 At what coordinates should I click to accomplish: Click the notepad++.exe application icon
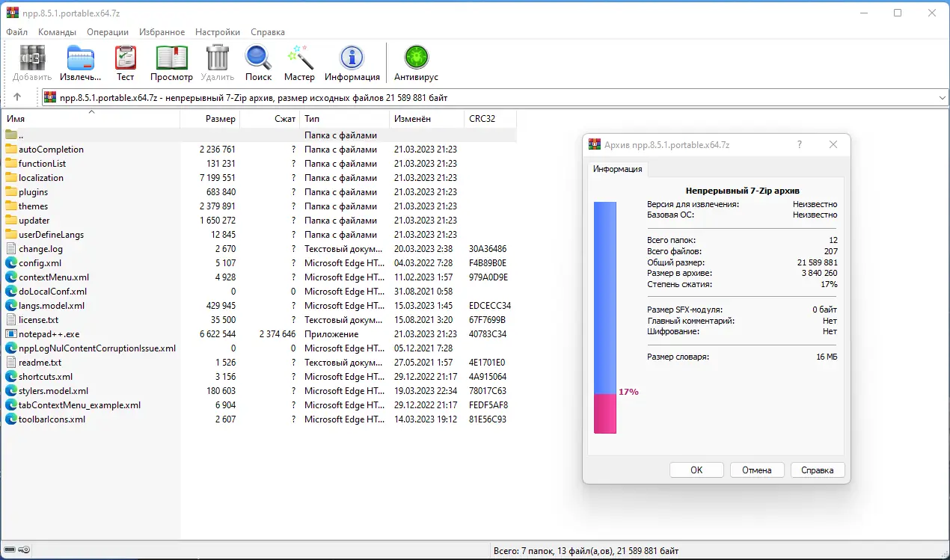tap(11, 333)
